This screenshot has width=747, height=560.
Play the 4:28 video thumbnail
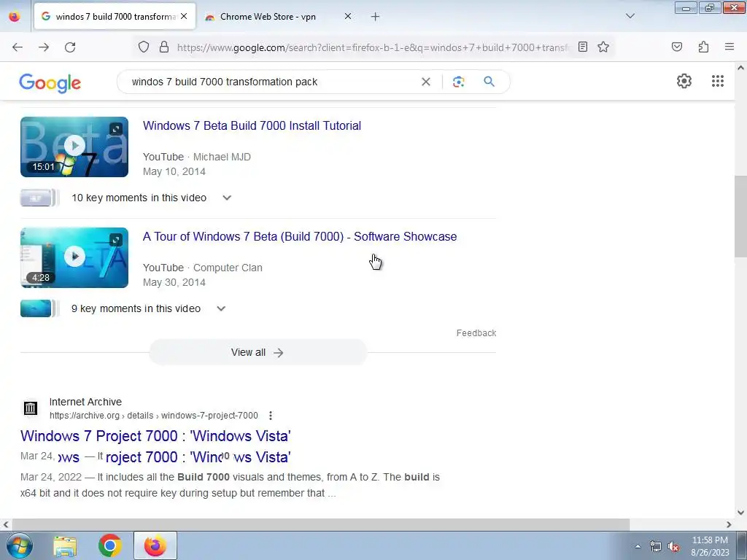tap(74, 257)
